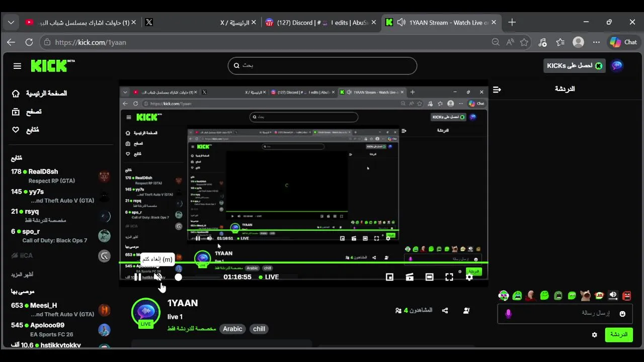Open hstikkytokky recommended channel
This screenshot has width=644, height=362.
[60, 345]
